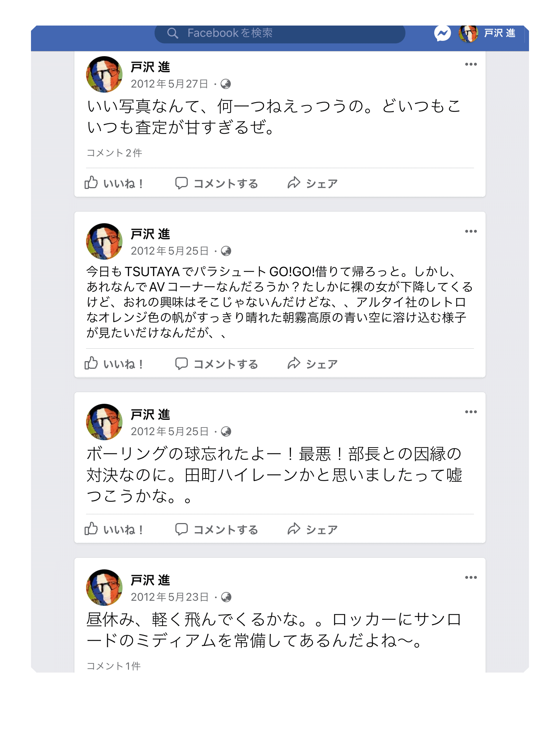Open options menu on bowling post
This screenshot has width=560, height=747.
471,412
